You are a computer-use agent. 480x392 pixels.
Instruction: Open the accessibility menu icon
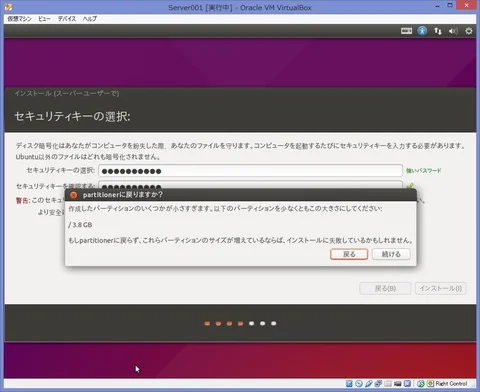pyautogui.click(x=422, y=31)
